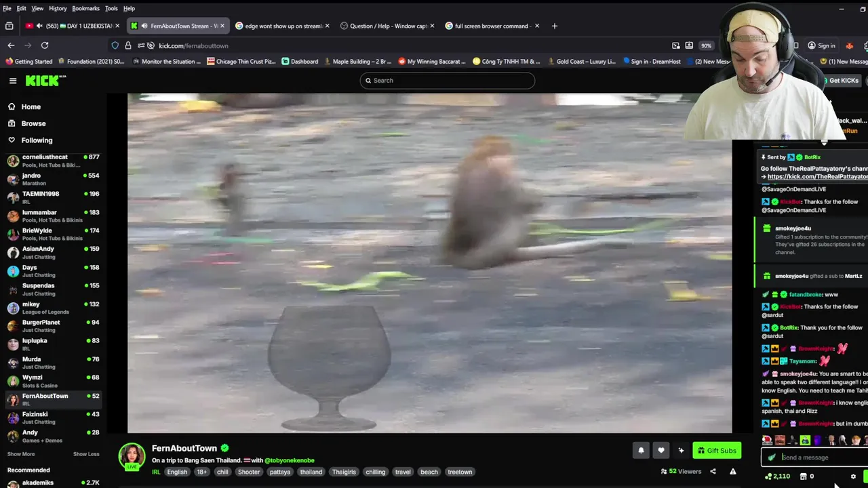Close the FernAboutTown Stream tab
The height and width of the screenshot is (488, 868).
click(222, 26)
